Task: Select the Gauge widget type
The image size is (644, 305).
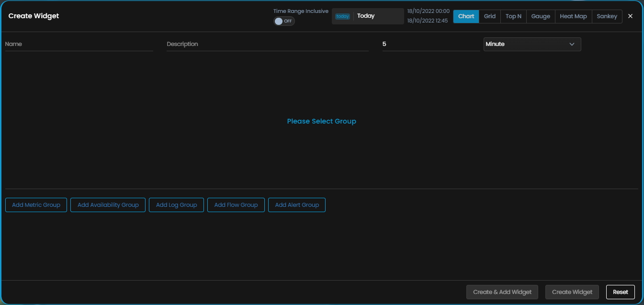Action: click(x=541, y=16)
